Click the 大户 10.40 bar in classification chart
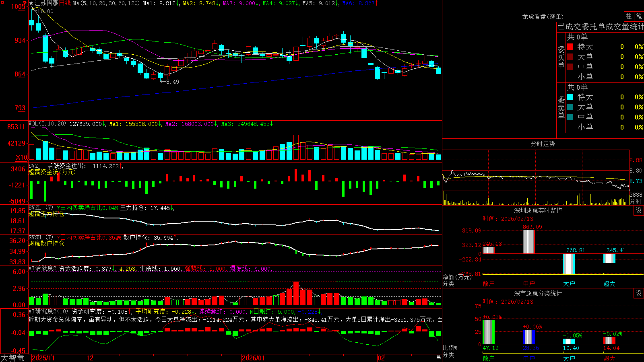Viewport: 644px width, 362px height. (x=569, y=341)
